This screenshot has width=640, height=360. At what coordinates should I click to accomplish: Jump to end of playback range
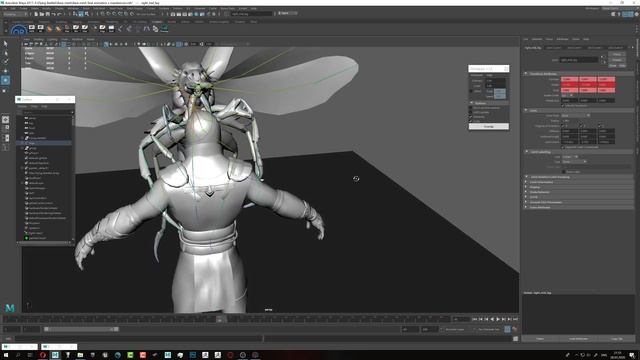515,319
